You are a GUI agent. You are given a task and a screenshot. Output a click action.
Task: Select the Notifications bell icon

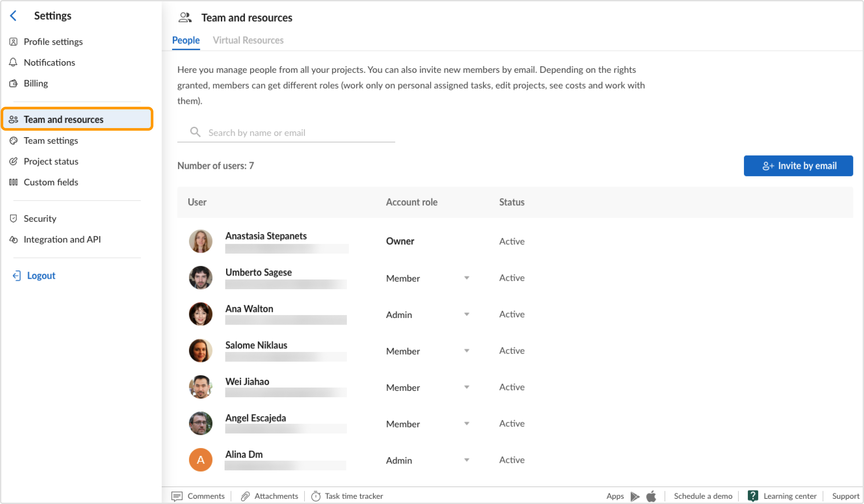[x=13, y=62]
